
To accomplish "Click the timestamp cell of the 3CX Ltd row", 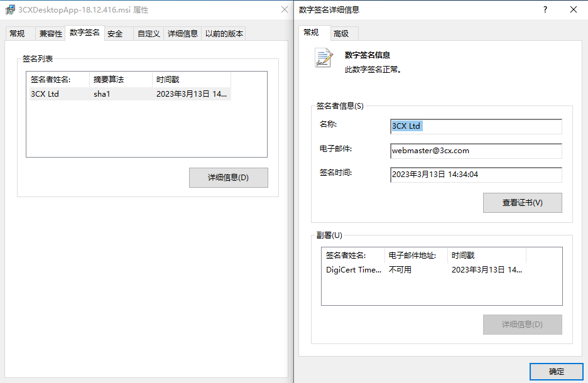I will (191, 94).
